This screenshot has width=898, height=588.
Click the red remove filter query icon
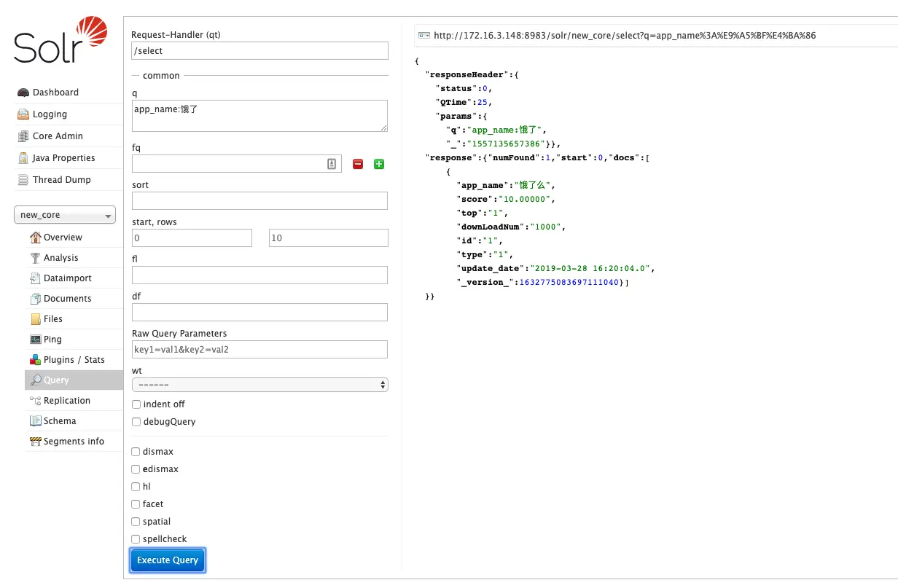point(358,164)
